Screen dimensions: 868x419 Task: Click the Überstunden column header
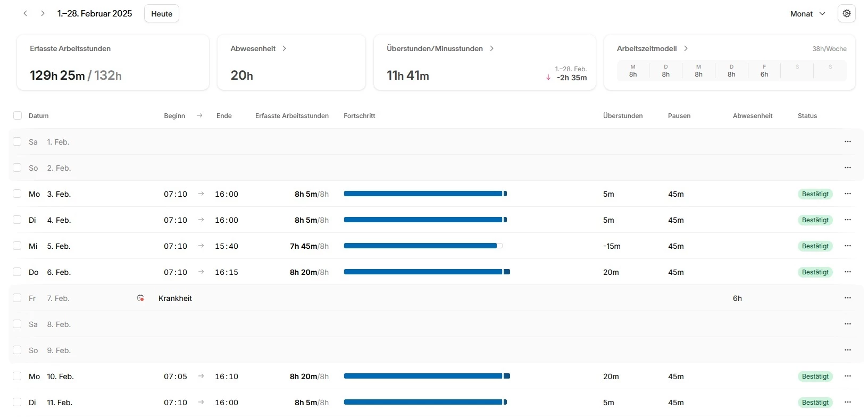pos(623,116)
